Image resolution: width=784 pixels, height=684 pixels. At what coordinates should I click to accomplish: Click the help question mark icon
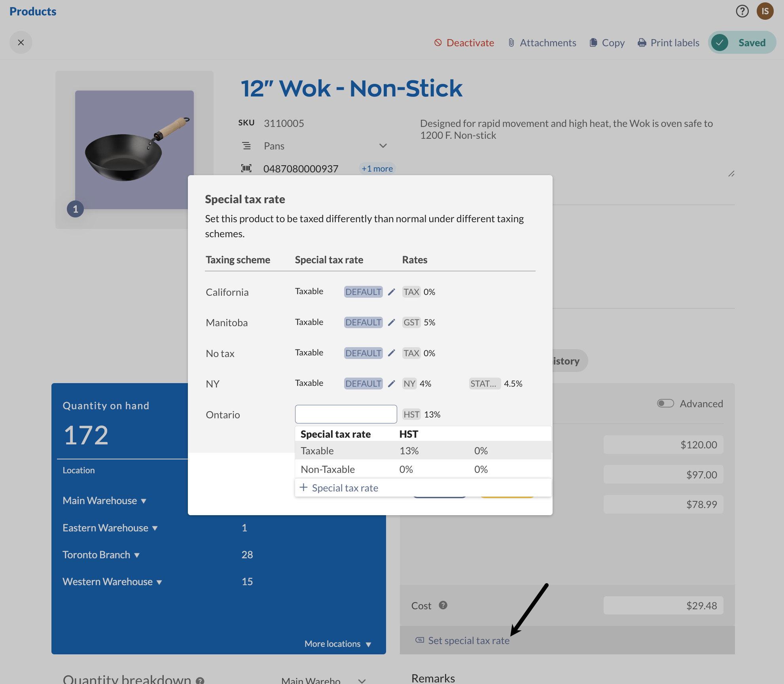742,11
